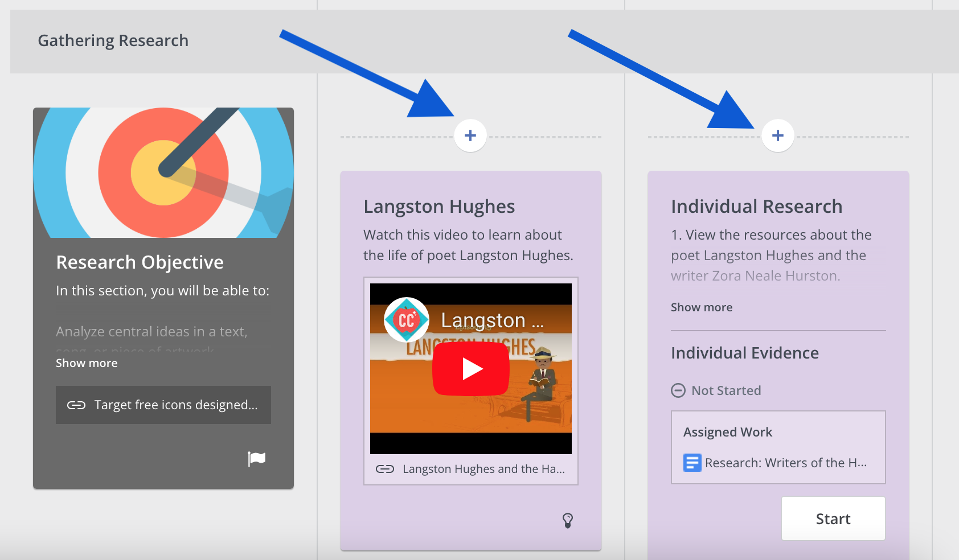Viewport: 959px width, 560px height.
Task: Click plus button above Langston Hughes card
Action: click(470, 135)
